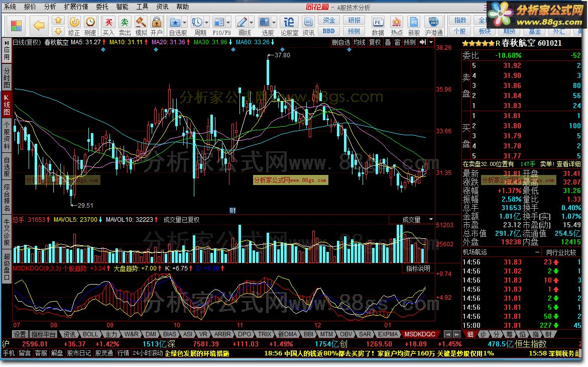Open the 智能 menu
588x367 pixels.
[x=122, y=7]
